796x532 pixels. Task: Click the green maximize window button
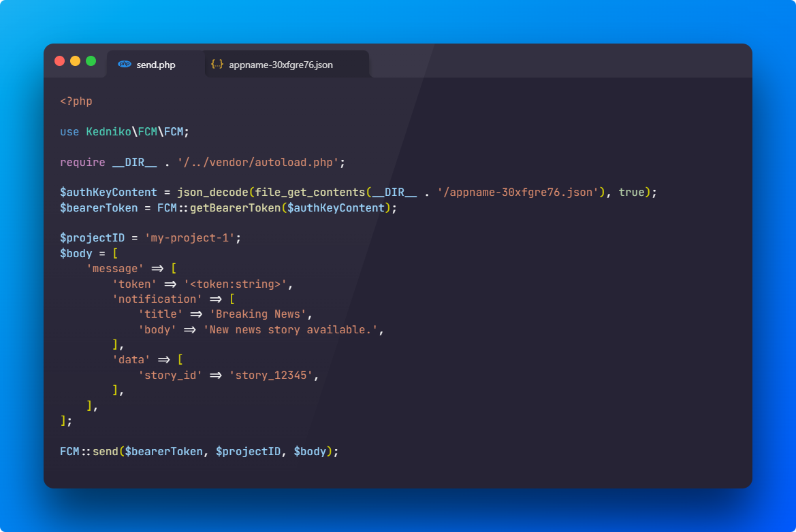pyautogui.click(x=91, y=61)
